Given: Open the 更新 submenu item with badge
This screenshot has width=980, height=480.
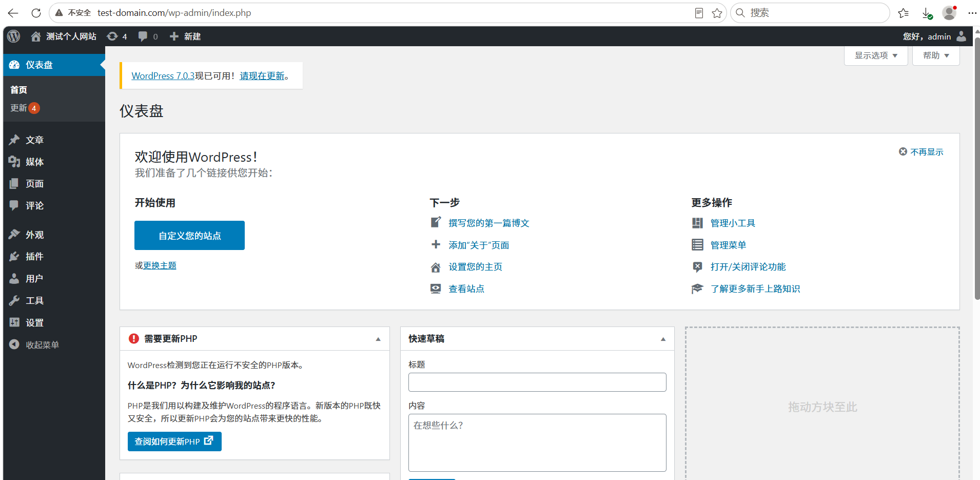Looking at the screenshot, I should point(25,108).
